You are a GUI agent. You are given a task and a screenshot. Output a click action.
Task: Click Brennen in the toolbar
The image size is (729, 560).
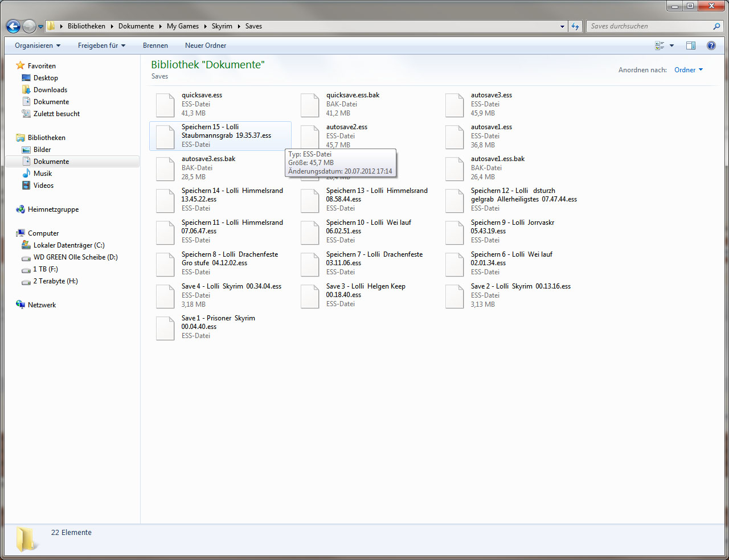tap(155, 46)
